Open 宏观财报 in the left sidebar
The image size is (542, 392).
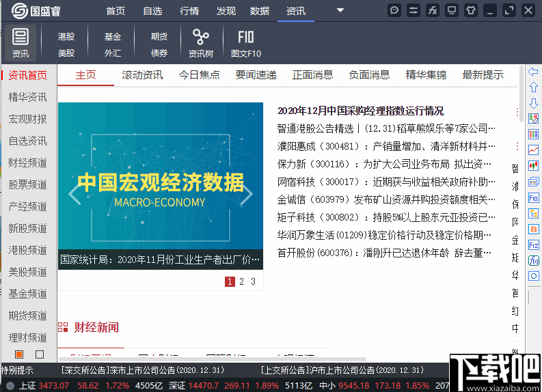coord(27,119)
